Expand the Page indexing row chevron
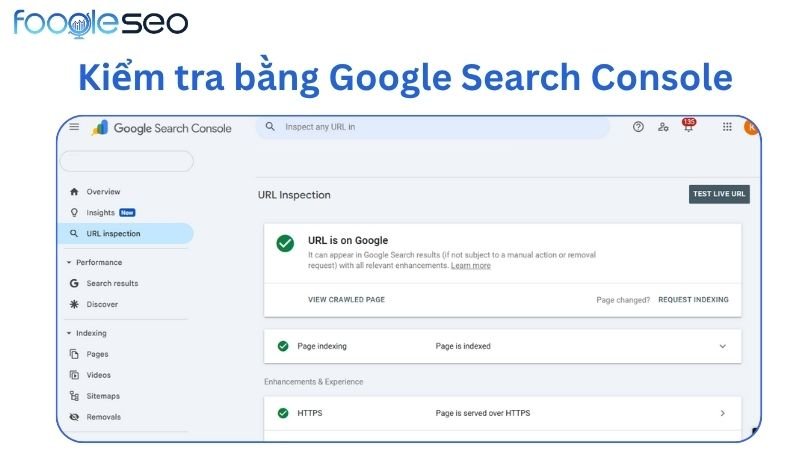Screen dimensions: 800x450 pos(722,346)
